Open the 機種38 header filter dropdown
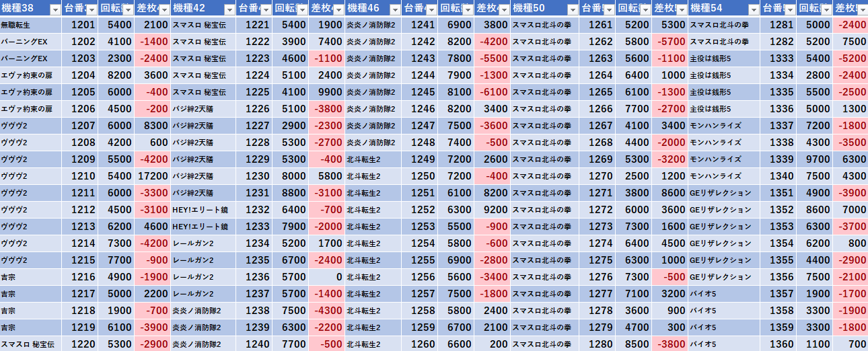 click(x=55, y=9)
